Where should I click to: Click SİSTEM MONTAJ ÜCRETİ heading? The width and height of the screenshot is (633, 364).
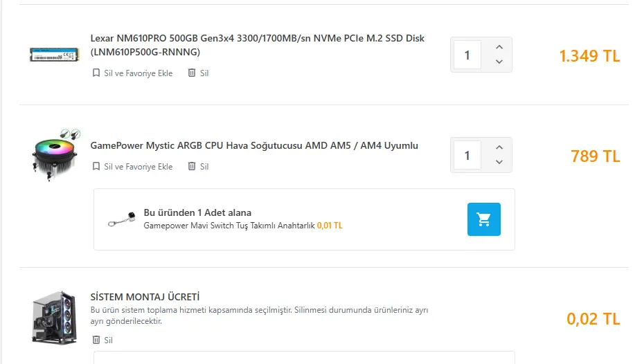tap(145, 297)
